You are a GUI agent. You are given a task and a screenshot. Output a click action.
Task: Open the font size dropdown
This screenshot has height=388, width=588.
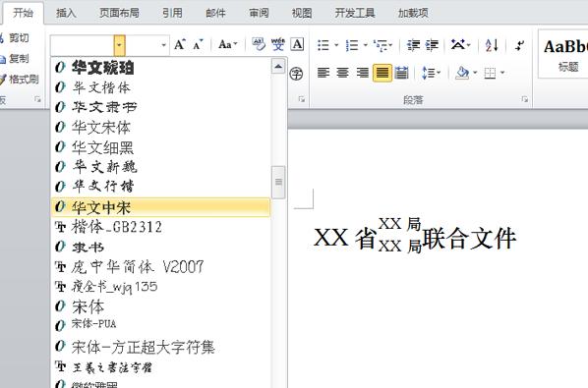[163, 45]
